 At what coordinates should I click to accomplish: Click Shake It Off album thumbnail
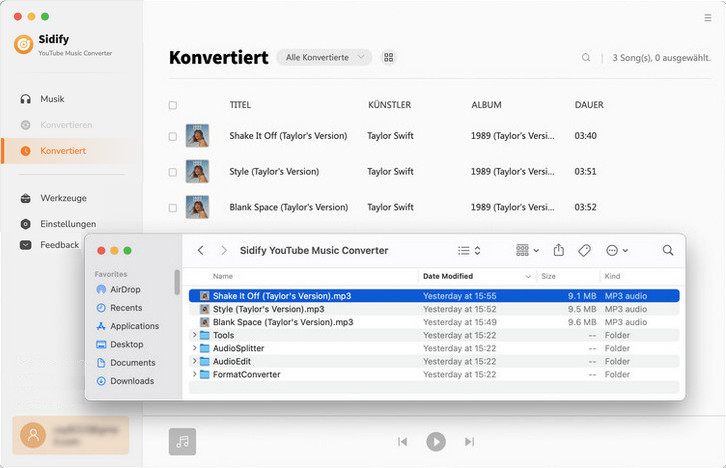[x=197, y=136]
